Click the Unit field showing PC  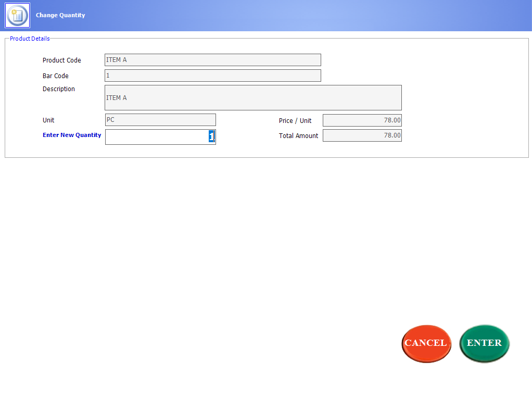coord(160,120)
